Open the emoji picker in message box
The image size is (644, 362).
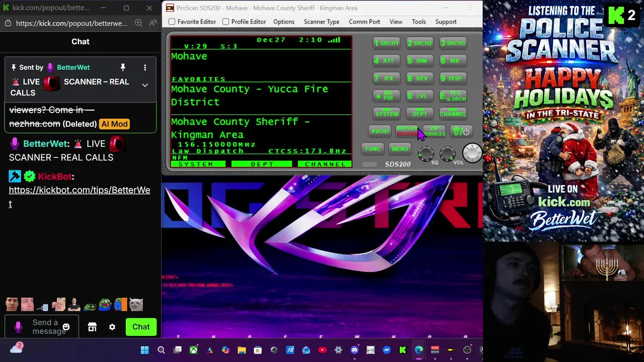pyautogui.click(x=66, y=327)
